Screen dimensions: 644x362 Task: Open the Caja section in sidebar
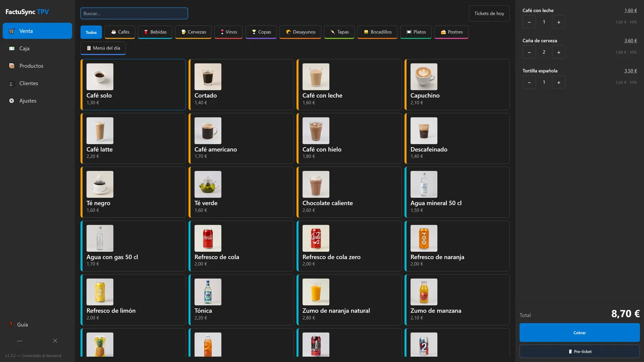(x=37, y=48)
